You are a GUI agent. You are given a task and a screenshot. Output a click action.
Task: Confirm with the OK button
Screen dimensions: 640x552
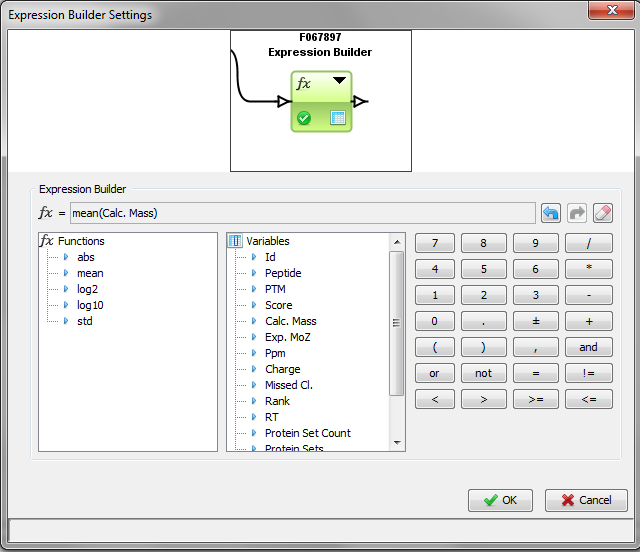[500, 500]
